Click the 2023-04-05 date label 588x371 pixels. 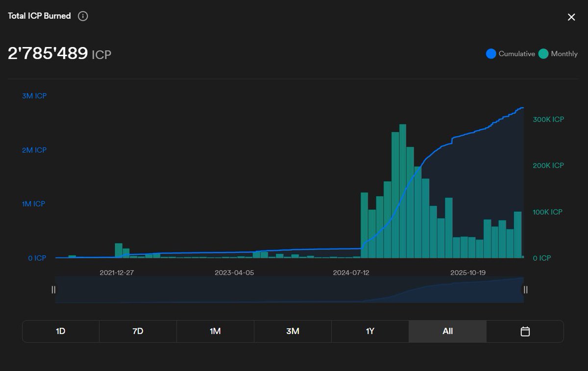coord(234,273)
